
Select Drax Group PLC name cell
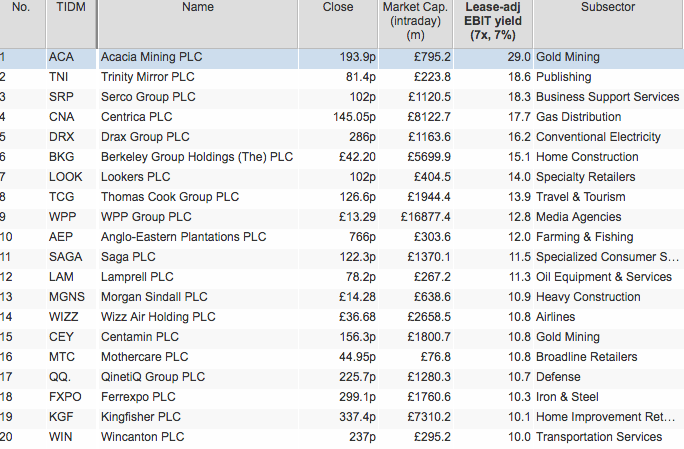pyautogui.click(x=145, y=137)
